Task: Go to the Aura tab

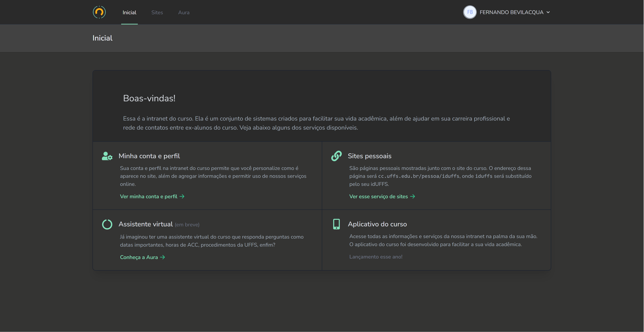Action: (184, 12)
